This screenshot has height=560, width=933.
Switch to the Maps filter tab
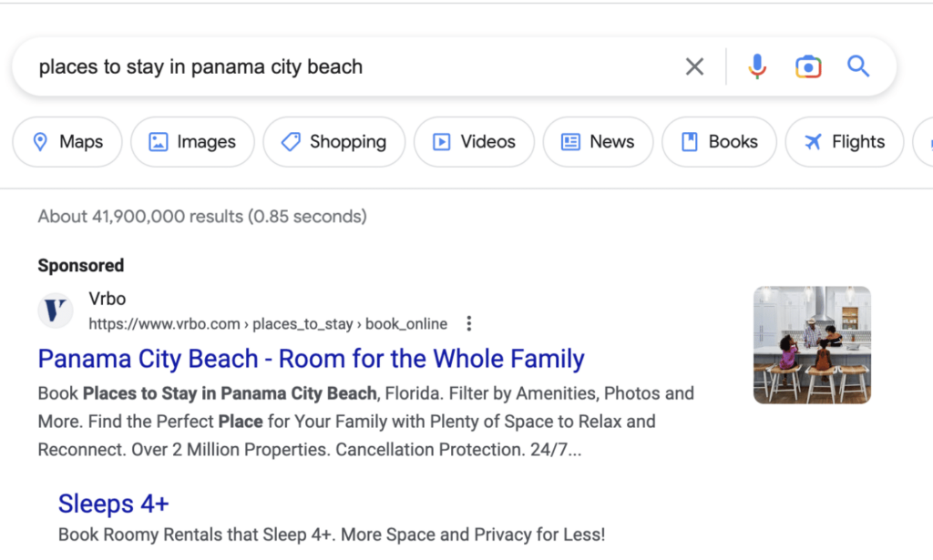coord(67,141)
